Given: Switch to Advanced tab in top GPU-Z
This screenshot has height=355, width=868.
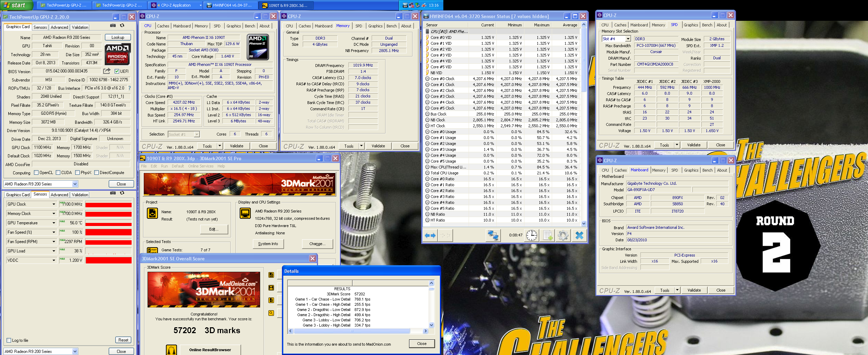Looking at the screenshot, I should [59, 27].
